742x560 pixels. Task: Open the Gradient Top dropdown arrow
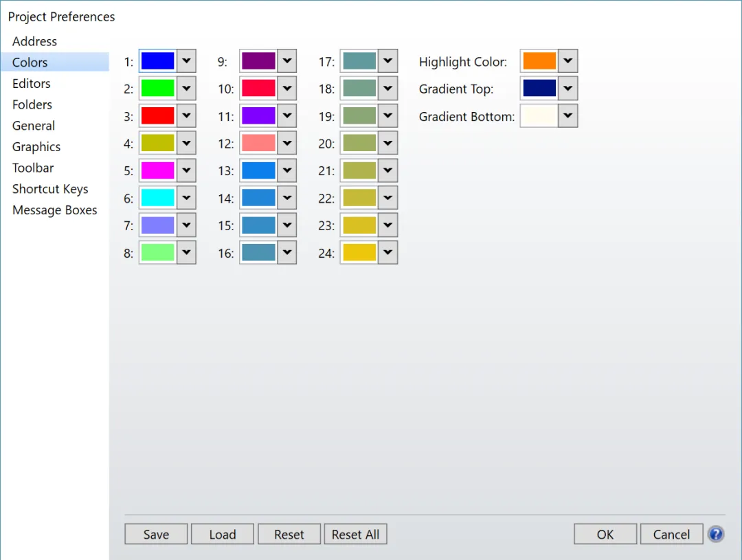[x=567, y=89]
